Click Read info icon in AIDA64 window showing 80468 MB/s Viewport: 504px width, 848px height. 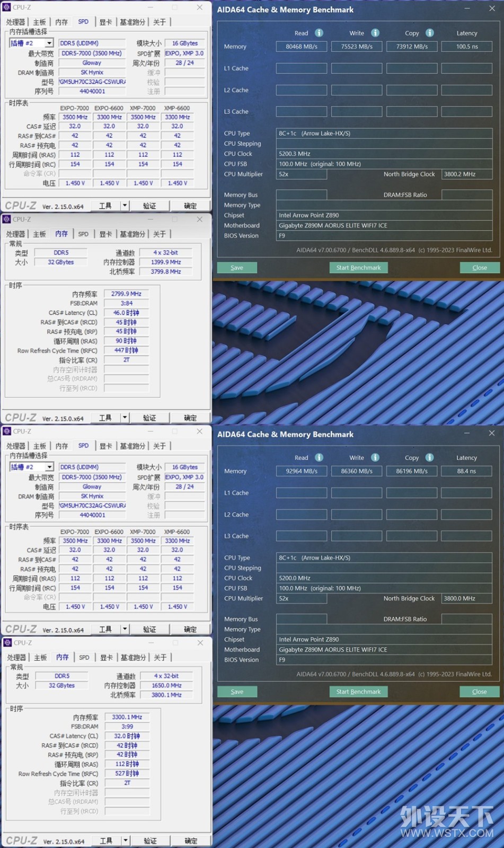pos(319,33)
